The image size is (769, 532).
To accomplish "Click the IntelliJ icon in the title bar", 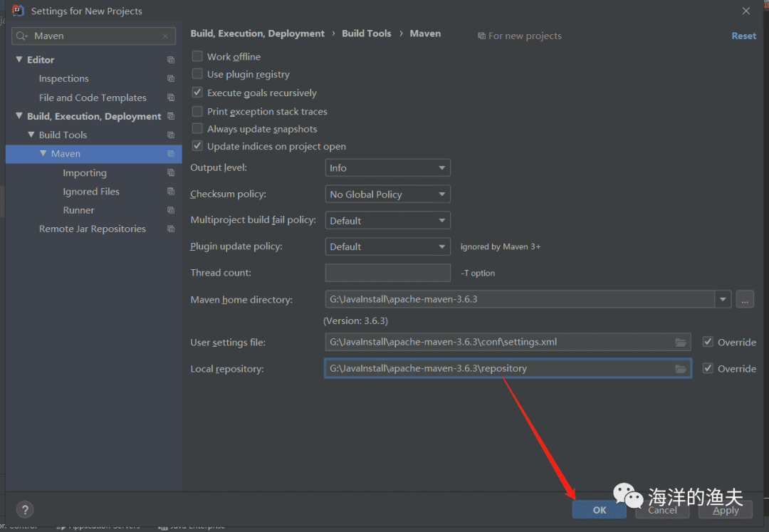I will tap(18, 10).
